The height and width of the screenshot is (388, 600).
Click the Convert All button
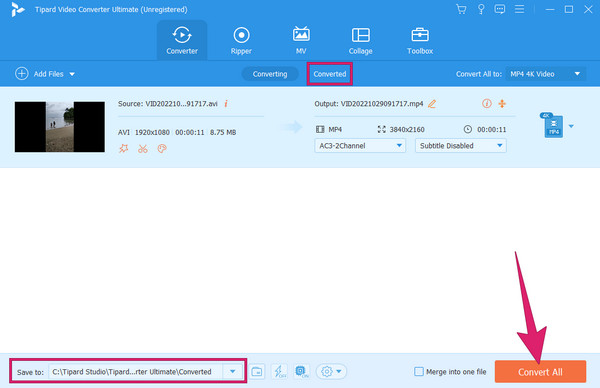tap(540, 372)
